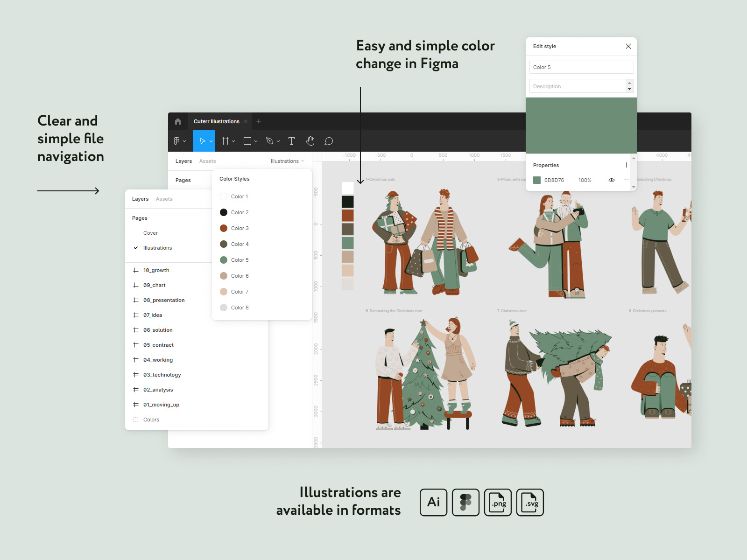Viewport: 747px width, 560px height.
Task: Switch to the Assets tab
Action: (164, 199)
